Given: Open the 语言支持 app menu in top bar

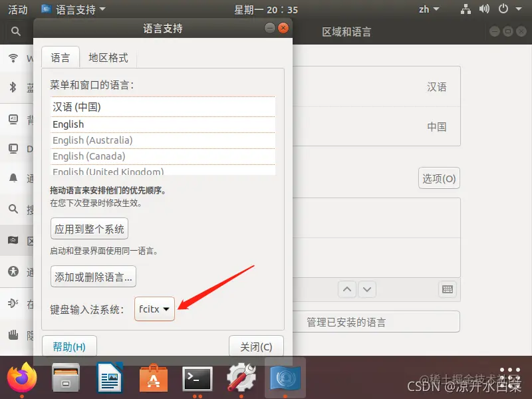Looking at the screenshot, I should tap(74, 9).
